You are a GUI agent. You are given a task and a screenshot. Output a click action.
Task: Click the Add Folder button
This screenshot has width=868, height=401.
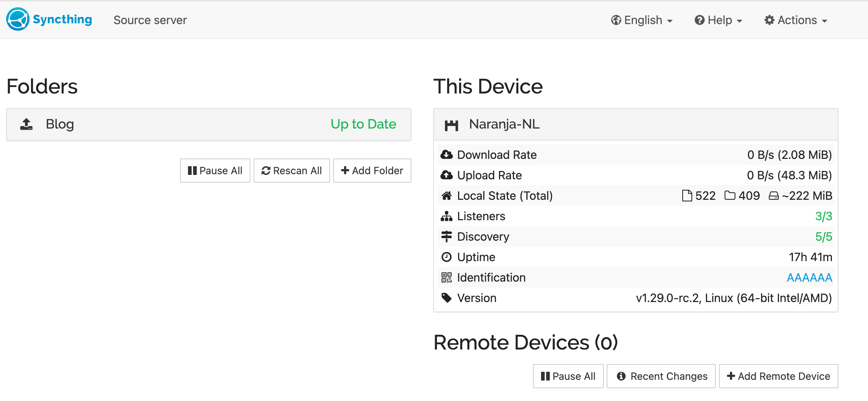[x=372, y=171]
